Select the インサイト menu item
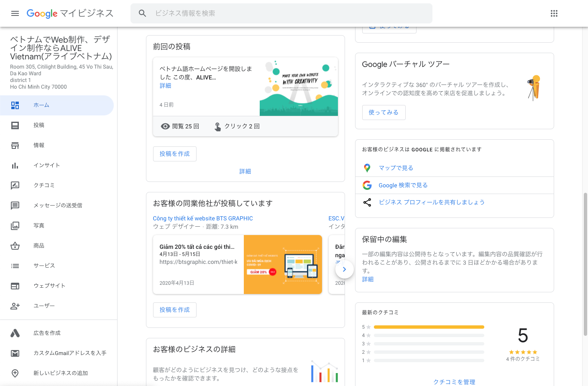The width and height of the screenshot is (588, 386). (x=47, y=166)
